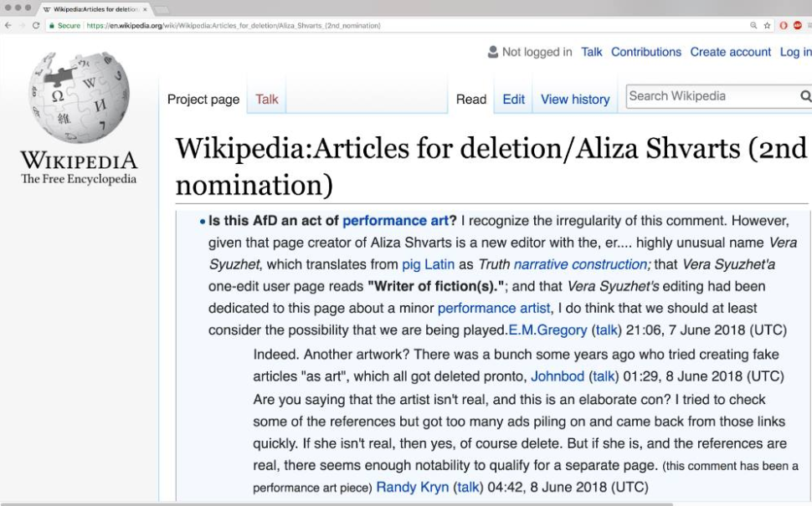812x506 pixels.
Task: Open the talk link after Randy Kryn
Action: (x=468, y=488)
